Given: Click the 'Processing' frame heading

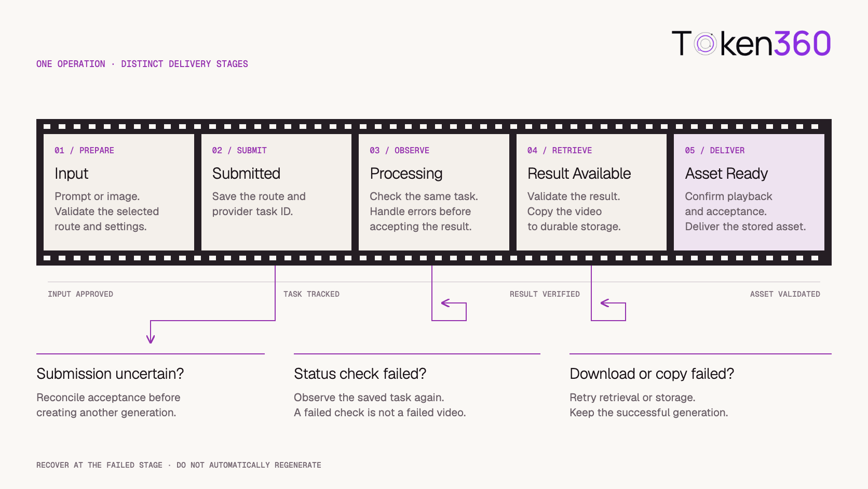Looking at the screenshot, I should coord(406,174).
